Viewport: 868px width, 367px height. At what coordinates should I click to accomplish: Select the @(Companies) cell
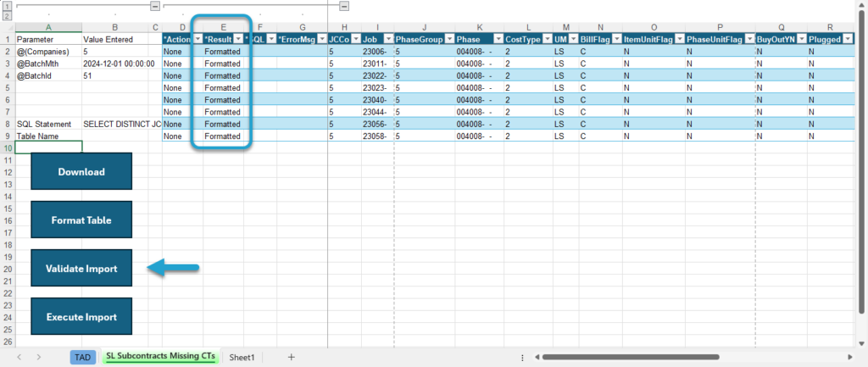pos(48,52)
